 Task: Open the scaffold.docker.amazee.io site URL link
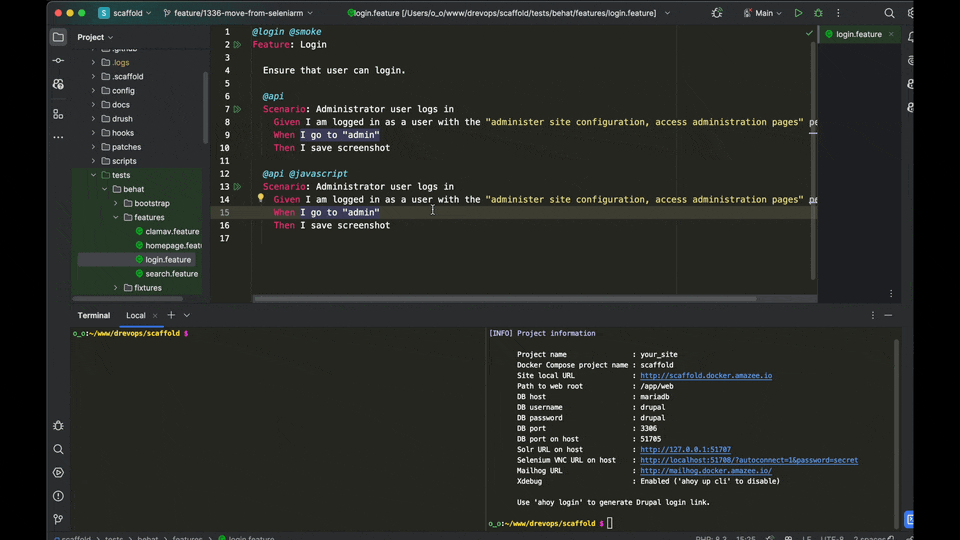(705, 376)
